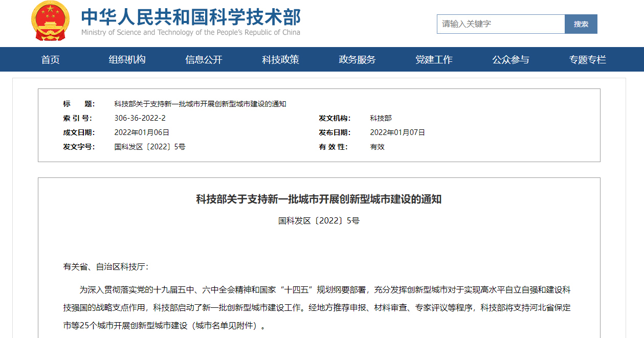This screenshot has height=338, width=644.
Task: Click the 有效性 field label
Action: coord(333,147)
